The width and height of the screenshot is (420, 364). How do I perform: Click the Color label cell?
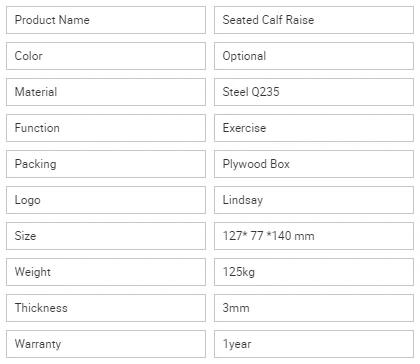pyautogui.click(x=106, y=56)
